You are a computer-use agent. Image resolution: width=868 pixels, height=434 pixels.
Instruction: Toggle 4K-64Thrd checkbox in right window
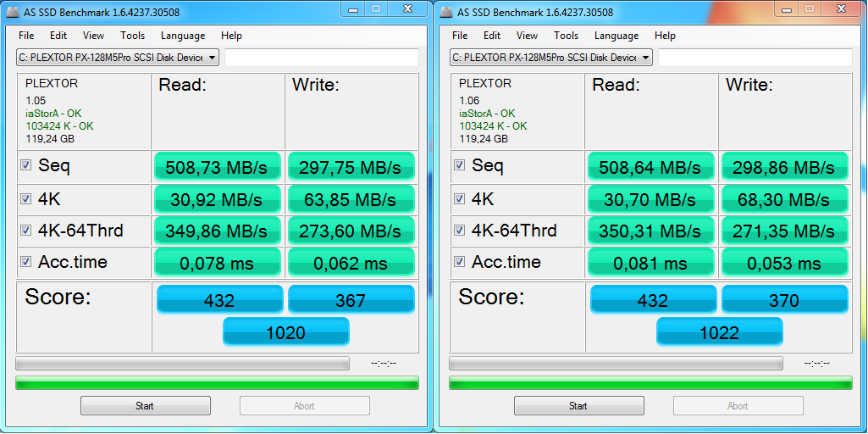click(459, 231)
